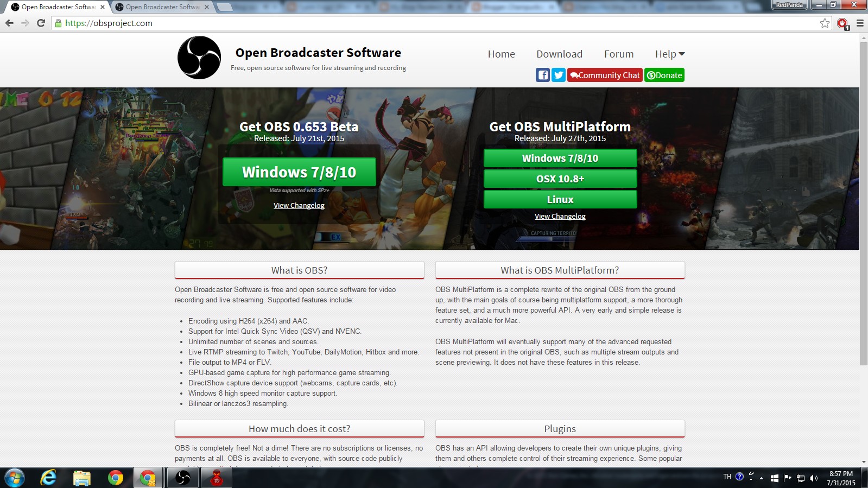Image resolution: width=868 pixels, height=488 pixels.
Task: Launch Internet Explorer from the taskbar
Action: [x=48, y=478]
